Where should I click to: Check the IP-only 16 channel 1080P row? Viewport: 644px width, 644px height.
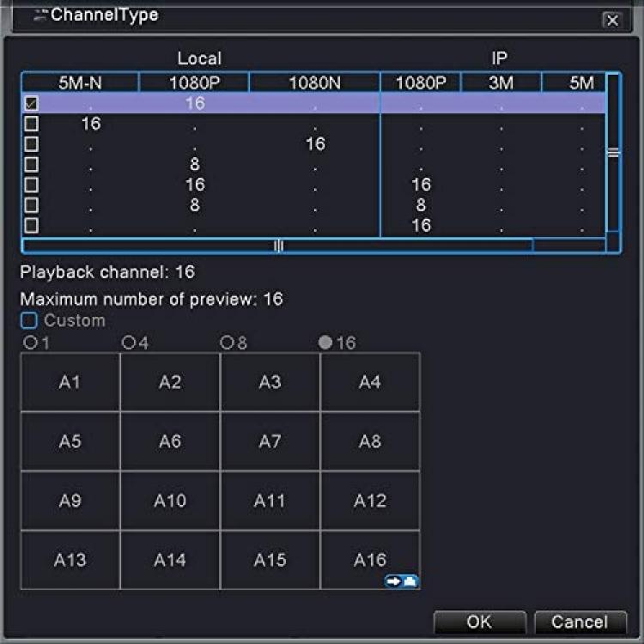point(31,226)
